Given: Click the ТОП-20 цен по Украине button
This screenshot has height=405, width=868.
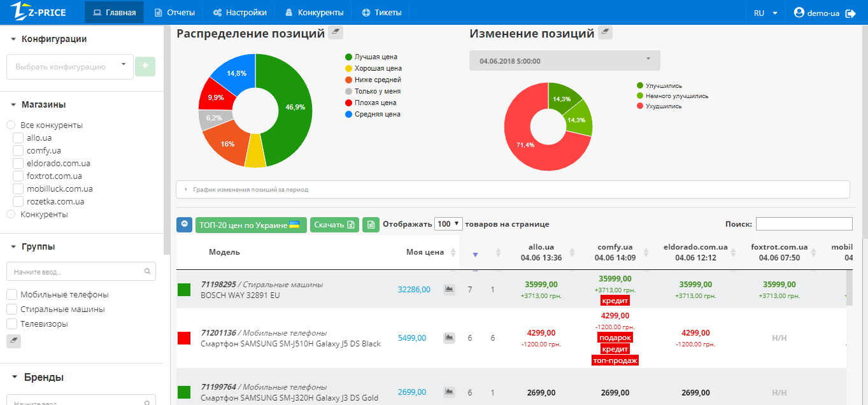Looking at the screenshot, I should pyautogui.click(x=250, y=224).
